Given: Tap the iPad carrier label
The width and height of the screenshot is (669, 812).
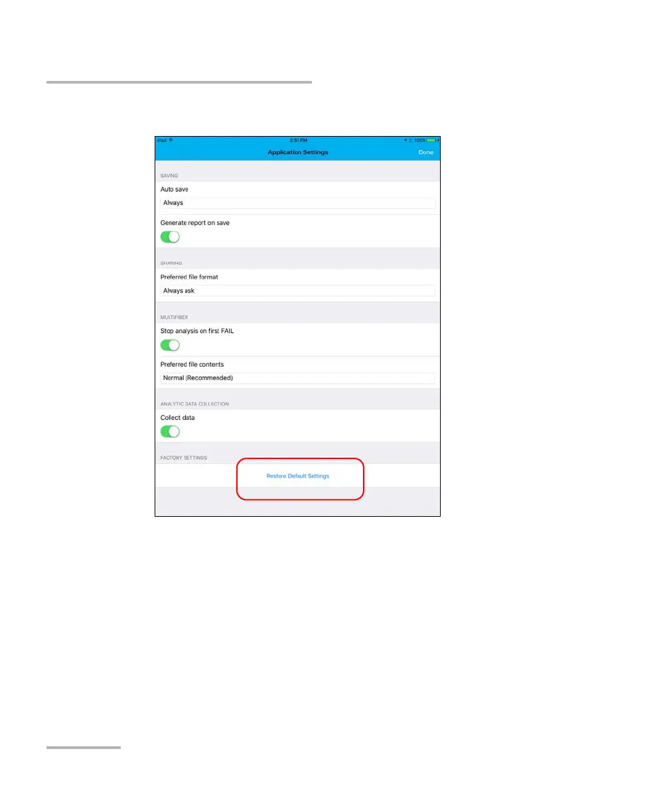Looking at the screenshot, I should [161, 141].
